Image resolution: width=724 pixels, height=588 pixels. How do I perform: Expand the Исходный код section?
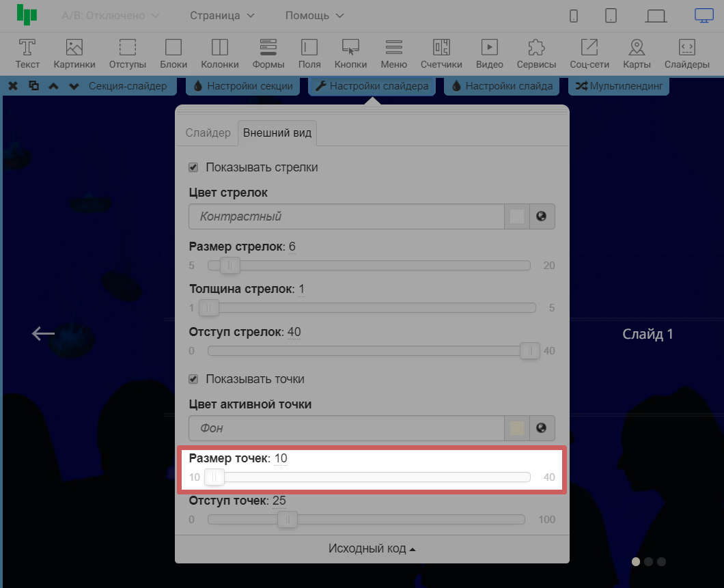click(x=372, y=549)
